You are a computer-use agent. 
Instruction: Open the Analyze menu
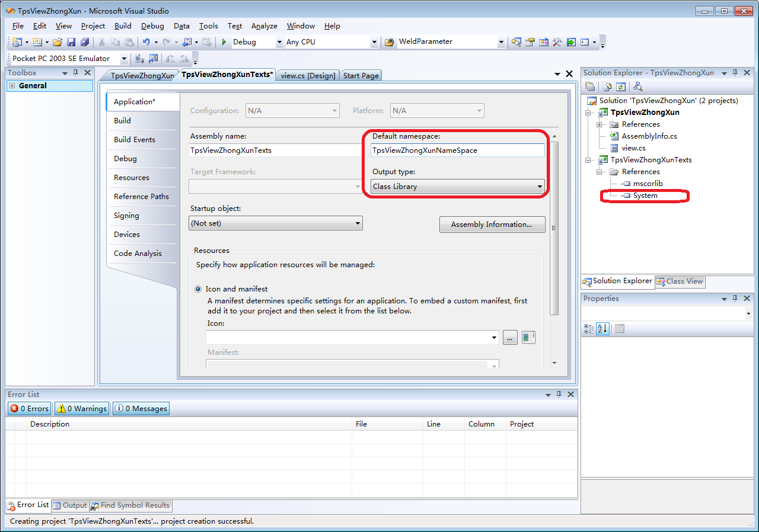[x=264, y=26]
